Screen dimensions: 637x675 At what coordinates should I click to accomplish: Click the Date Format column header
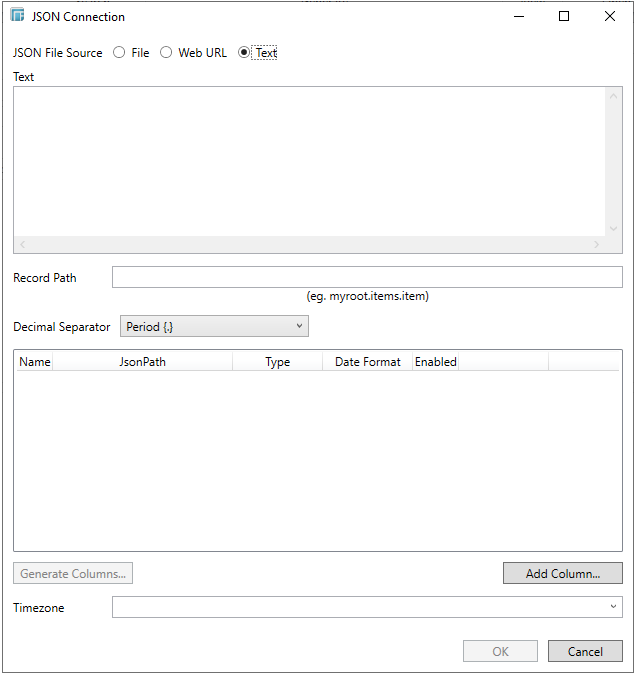[367, 362]
